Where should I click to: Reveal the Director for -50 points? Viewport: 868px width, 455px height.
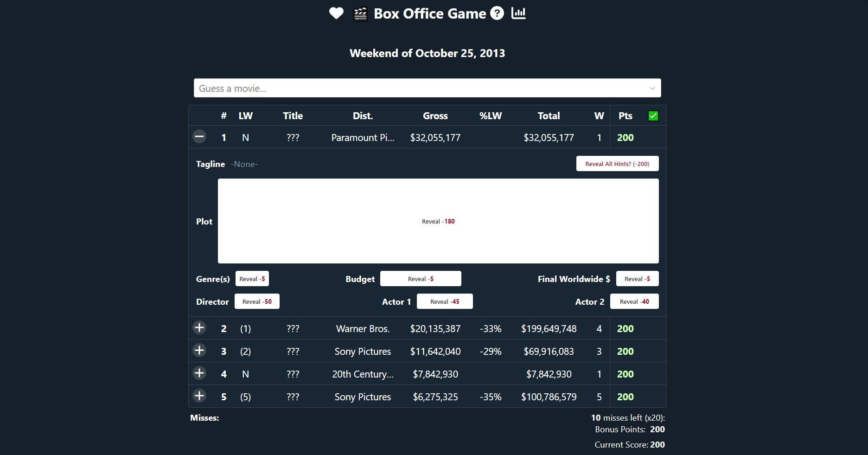click(257, 301)
